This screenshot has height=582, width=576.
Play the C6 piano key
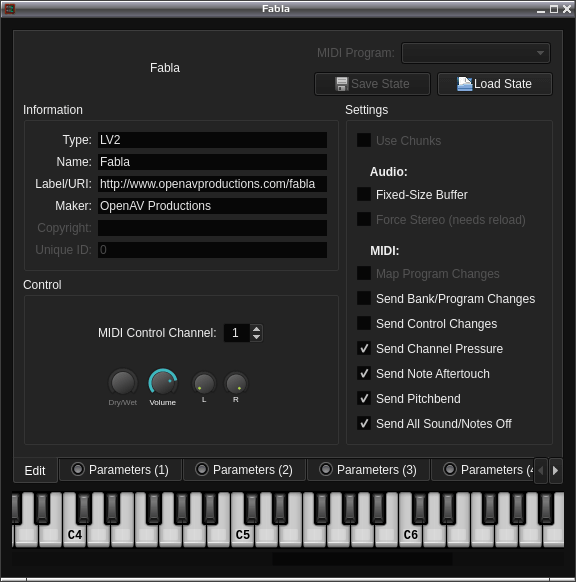410,534
